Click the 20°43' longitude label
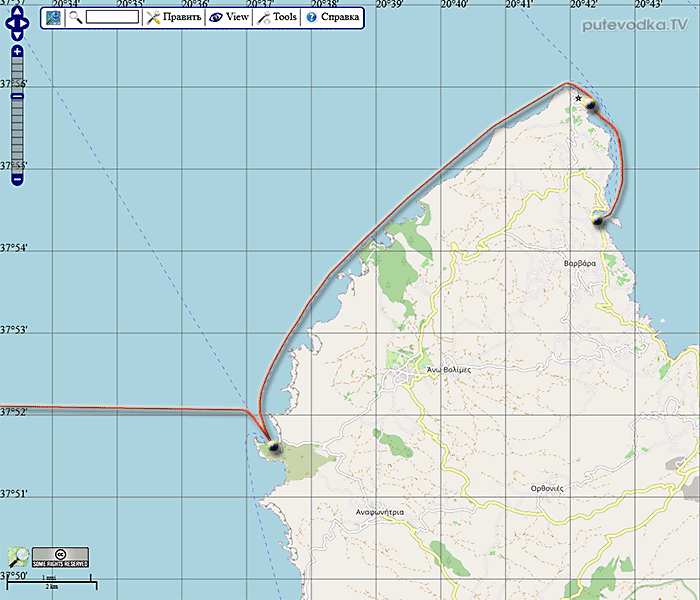Screen dimensions: 700x600 click(x=648, y=4)
